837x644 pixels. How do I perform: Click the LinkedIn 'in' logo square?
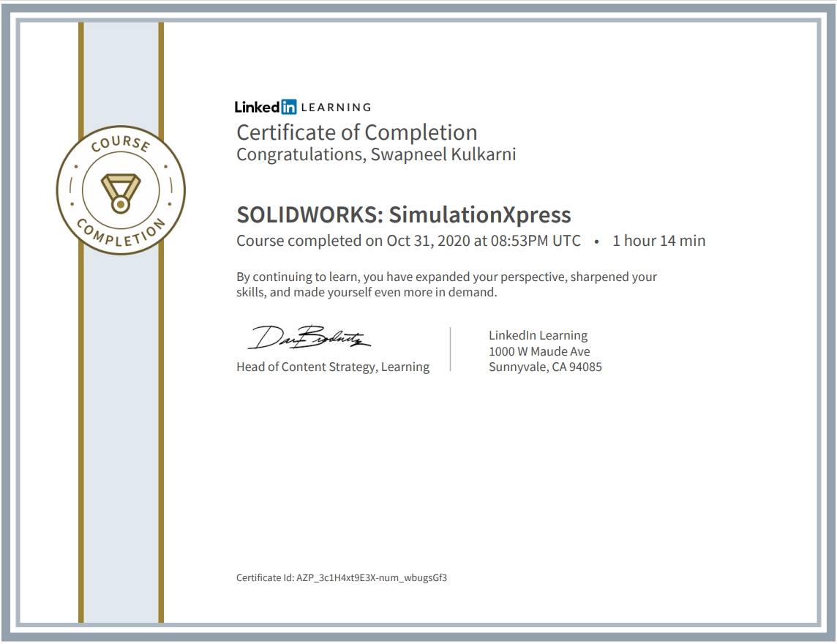(289, 107)
